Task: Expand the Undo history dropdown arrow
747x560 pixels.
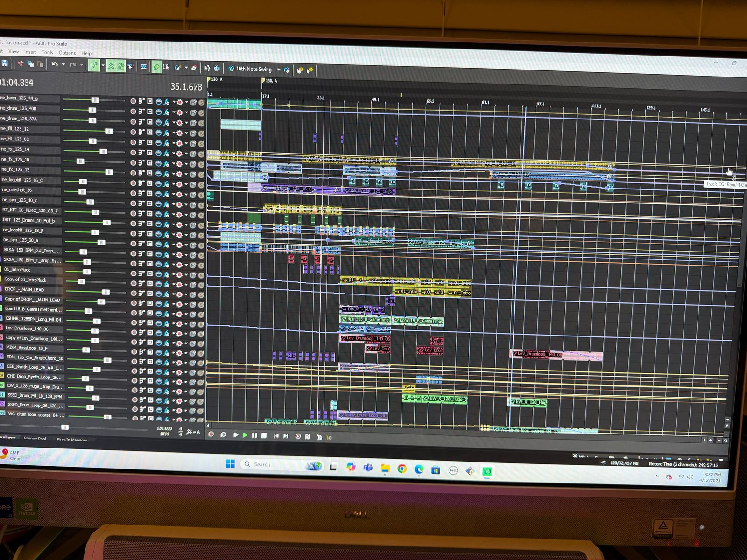Action: [x=63, y=65]
